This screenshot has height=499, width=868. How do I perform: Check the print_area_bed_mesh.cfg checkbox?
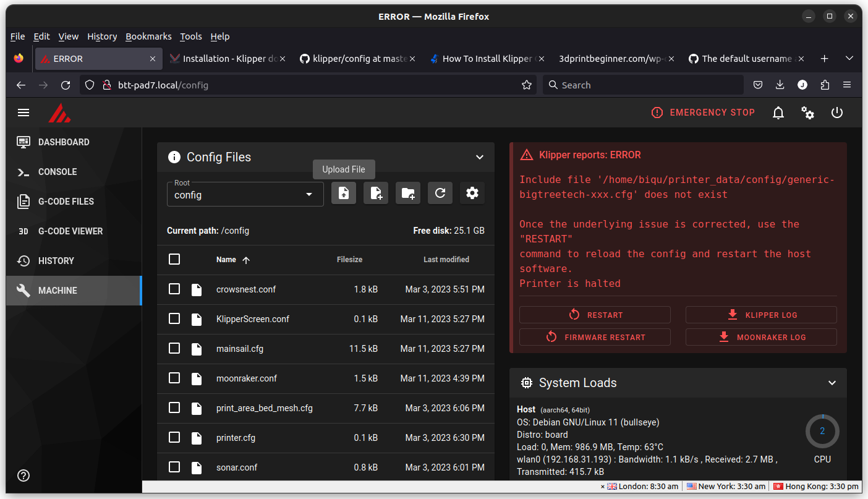[174, 407]
